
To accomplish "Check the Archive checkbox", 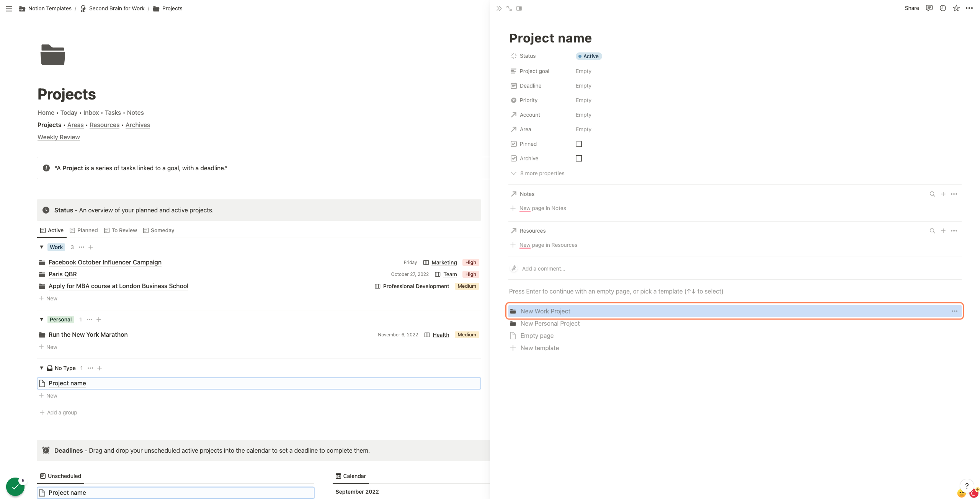I will coord(579,158).
